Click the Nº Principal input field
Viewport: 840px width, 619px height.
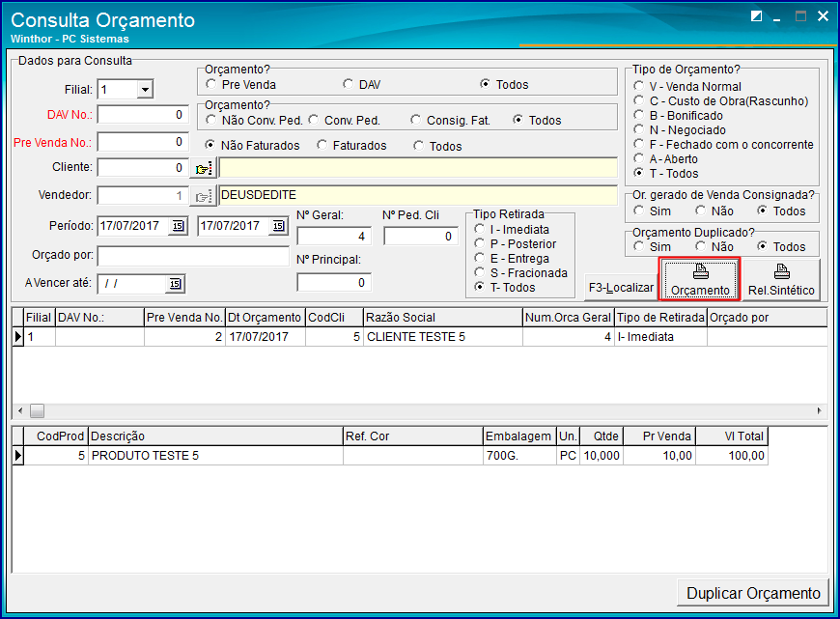click(x=334, y=282)
